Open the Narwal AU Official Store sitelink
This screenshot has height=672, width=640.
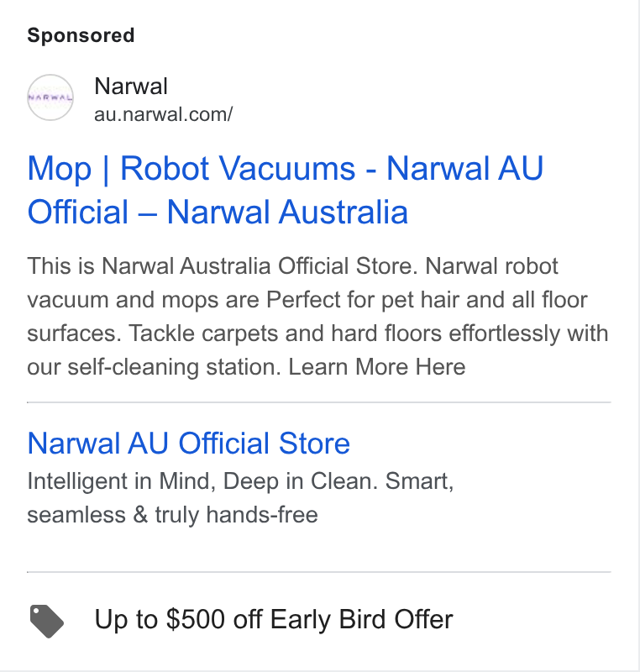(x=188, y=443)
